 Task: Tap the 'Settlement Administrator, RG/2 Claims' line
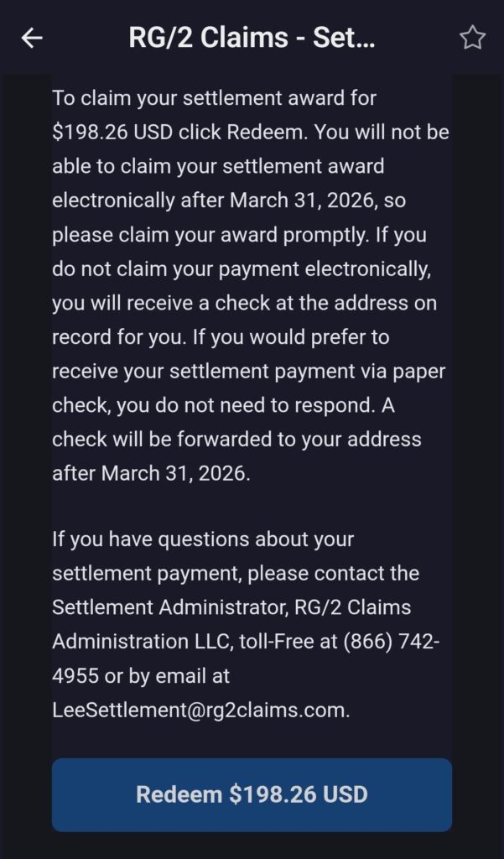click(231, 607)
